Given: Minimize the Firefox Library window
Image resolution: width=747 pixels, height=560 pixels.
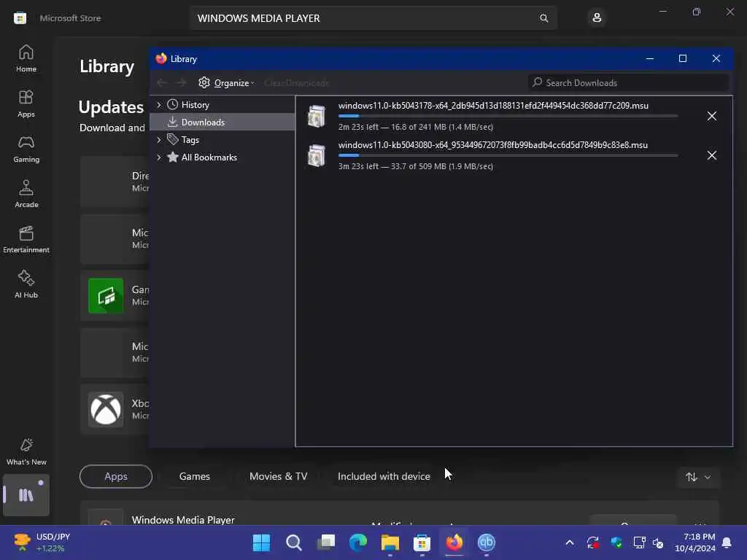Looking at the screenshot, I should click(650, 58).
